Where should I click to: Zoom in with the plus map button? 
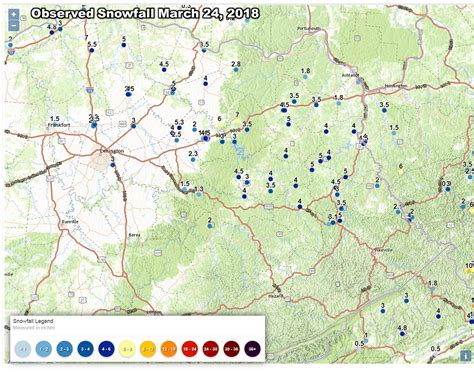(14, 14)
